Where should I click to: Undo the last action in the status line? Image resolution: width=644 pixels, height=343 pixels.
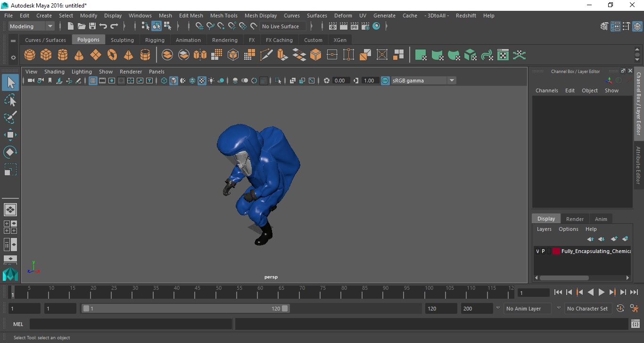click(x=103, y=26)
